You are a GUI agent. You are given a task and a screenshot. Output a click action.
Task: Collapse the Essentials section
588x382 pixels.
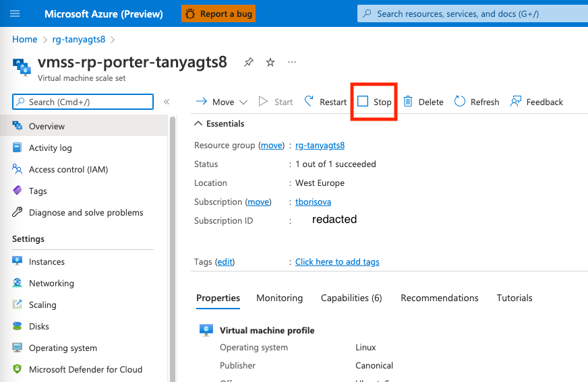(198, 124)
